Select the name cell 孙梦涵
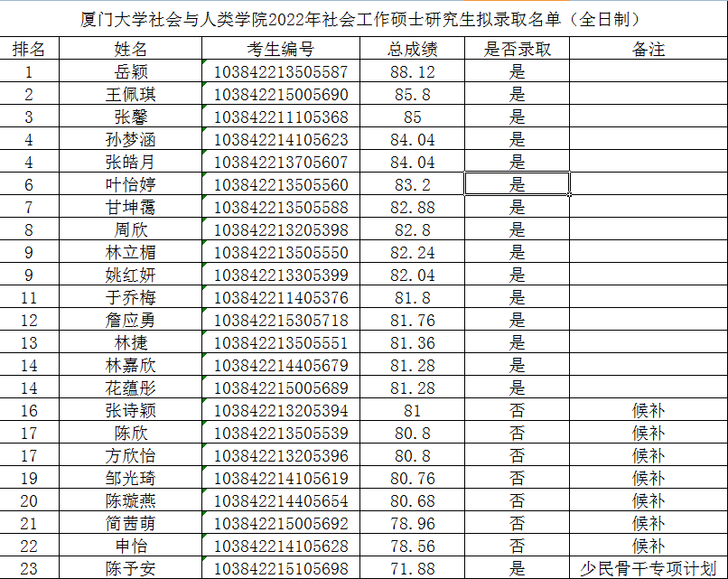This screenshot has width=728, height=579. coord(130,139)
